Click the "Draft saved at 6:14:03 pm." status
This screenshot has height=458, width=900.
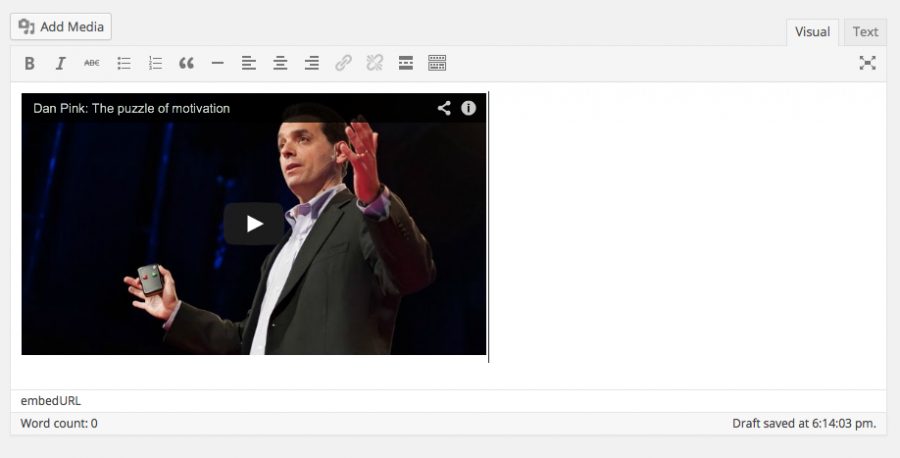pyautogui.click(x=804, y=424)
